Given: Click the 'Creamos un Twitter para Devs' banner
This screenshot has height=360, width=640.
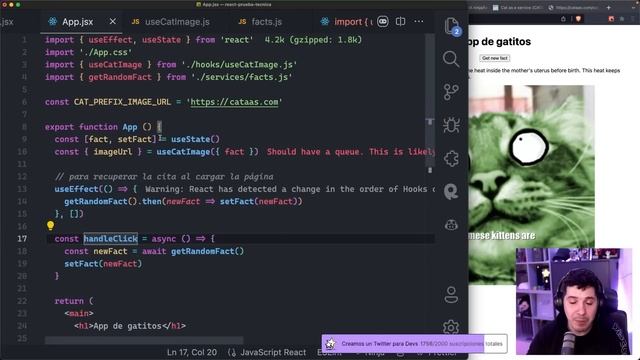Looking at the screenshot, I should click(415, 344).
